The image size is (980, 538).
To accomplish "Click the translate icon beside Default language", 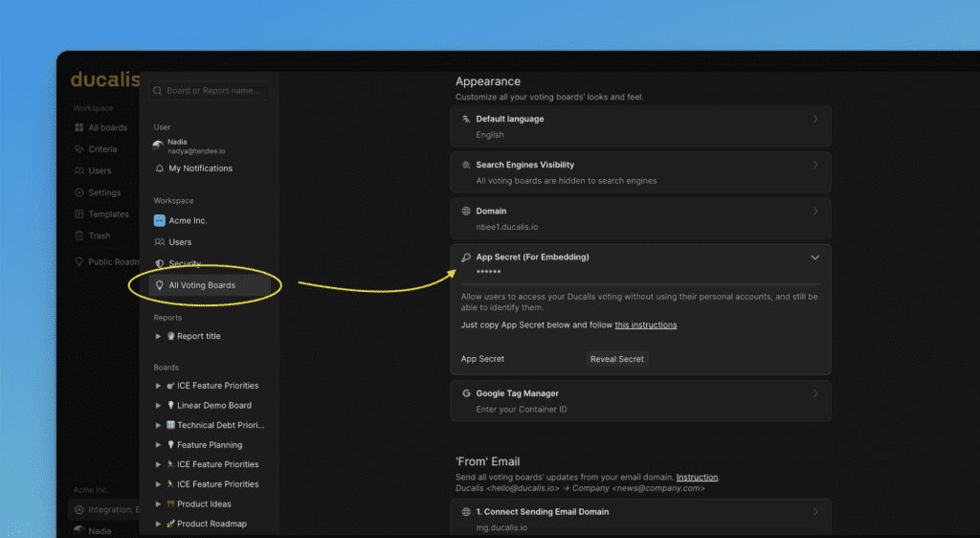I will coord(466,120).
